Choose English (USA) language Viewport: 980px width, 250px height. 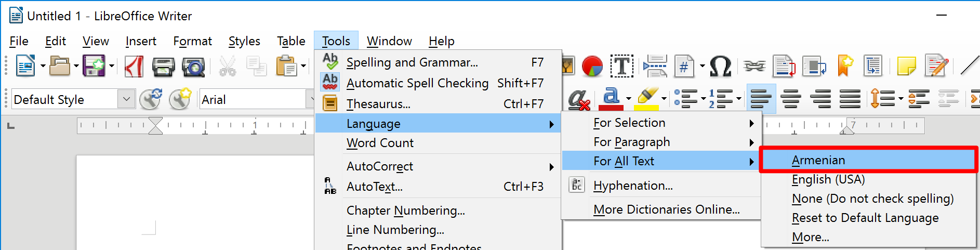pyautogui.click(x=868, y=179)
